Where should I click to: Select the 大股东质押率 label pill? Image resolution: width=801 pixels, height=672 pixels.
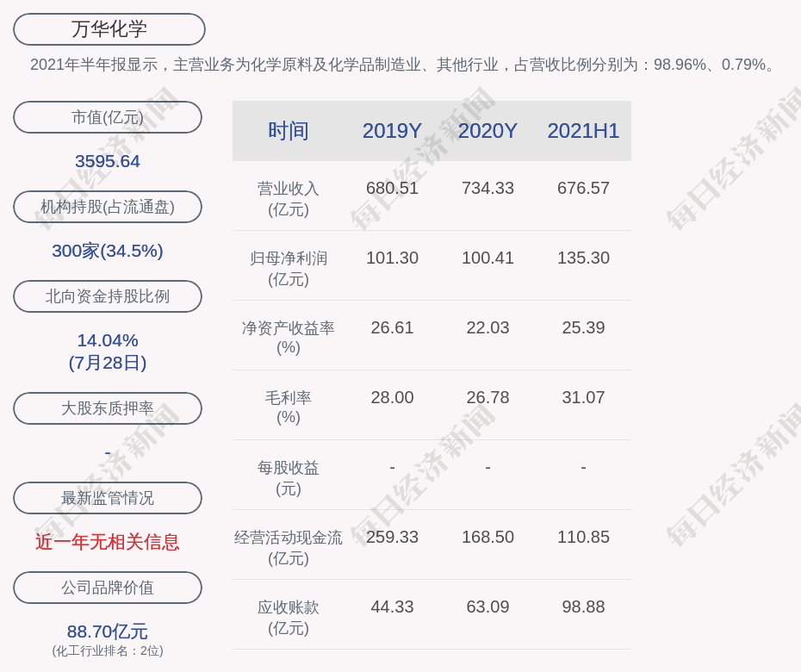(108, 408)
